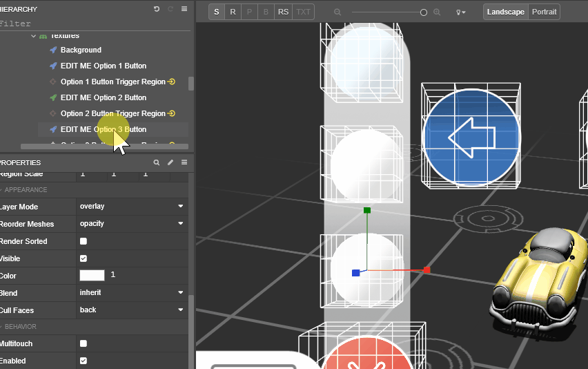
Task: Select the RS mode button
Action: [283, 12]
